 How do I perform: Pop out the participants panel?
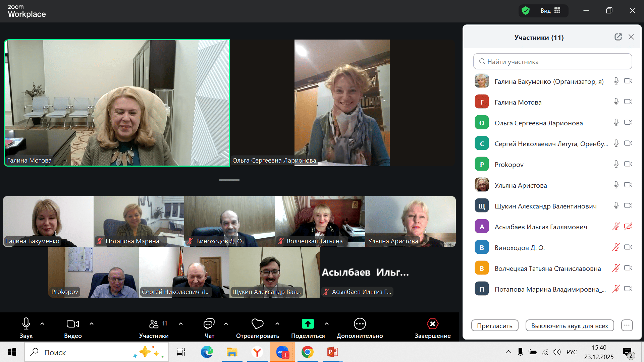tap(618, 37)
